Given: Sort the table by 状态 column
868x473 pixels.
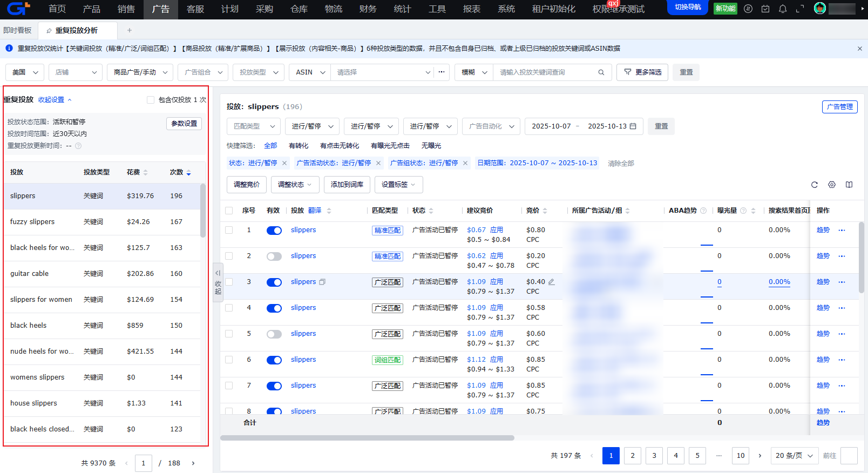Looking at the screenshot, I should [431, 211].
